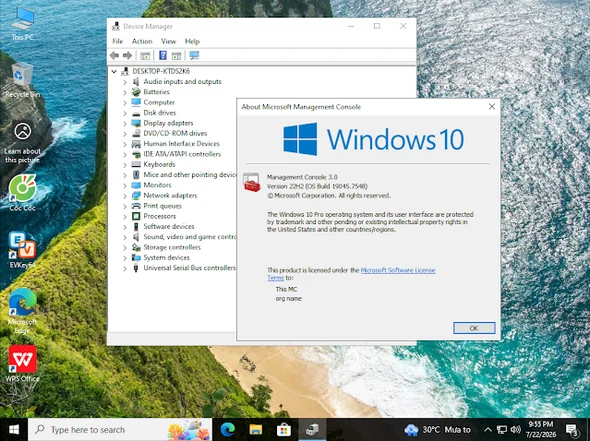Image resolution: width=590 pixels, height=441 pixels.
Task: Select the WPS Office desktop shortcut
Action: (x=23, y=364)
